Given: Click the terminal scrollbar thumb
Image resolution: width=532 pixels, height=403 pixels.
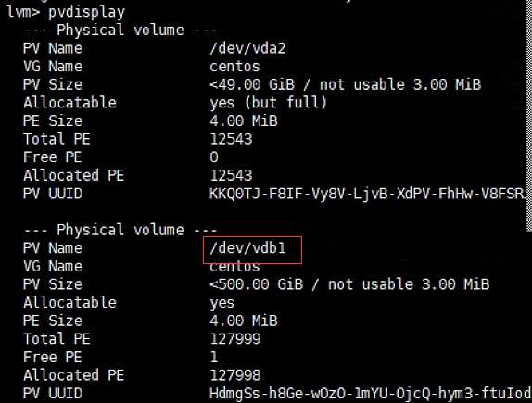Looking at the screenshot, I should coord(528,115).
